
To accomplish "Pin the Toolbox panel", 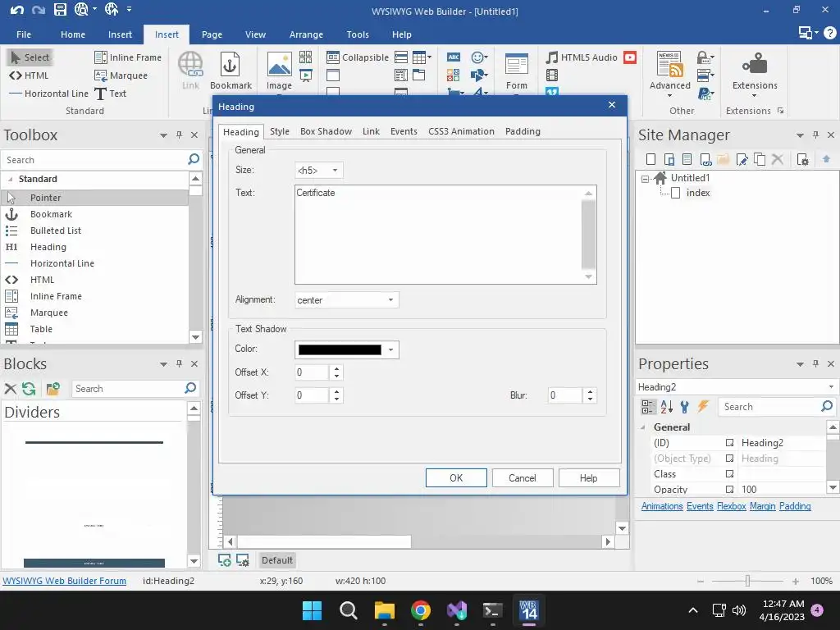I will [179, 135].
